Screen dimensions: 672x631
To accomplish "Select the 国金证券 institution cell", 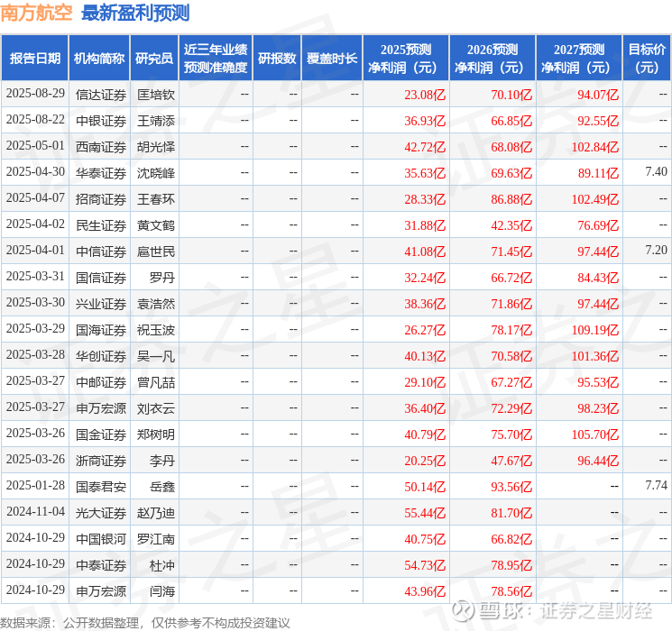I will [101, 434].
